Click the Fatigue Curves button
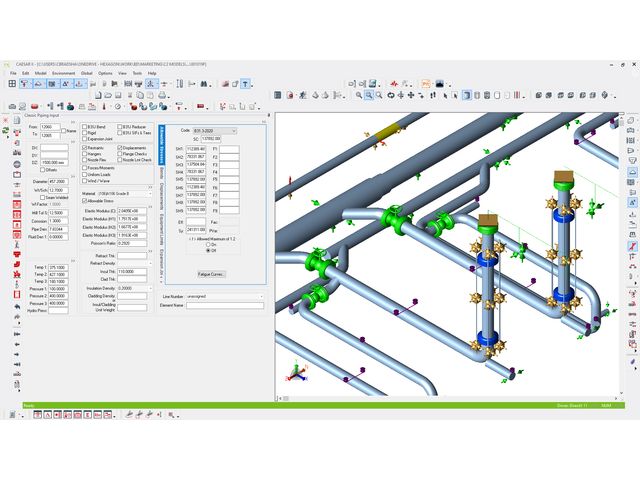 pos(211,273)
